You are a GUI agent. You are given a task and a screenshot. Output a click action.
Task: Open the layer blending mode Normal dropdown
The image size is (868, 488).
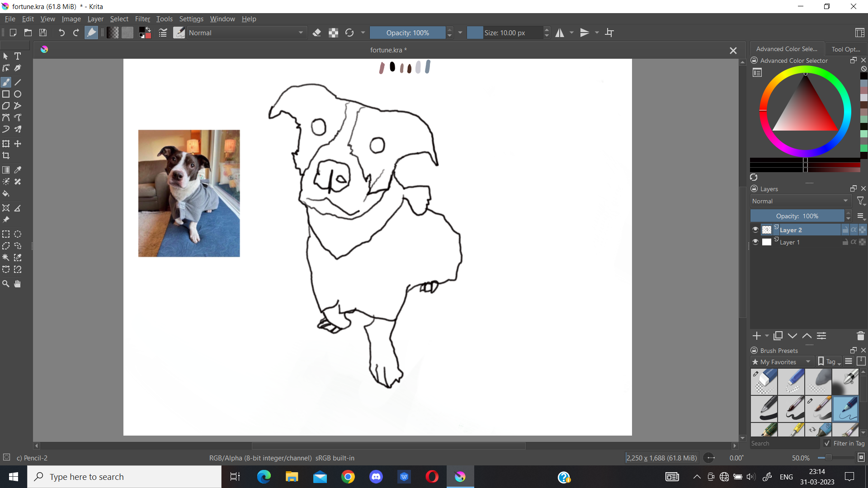point(800,201)
